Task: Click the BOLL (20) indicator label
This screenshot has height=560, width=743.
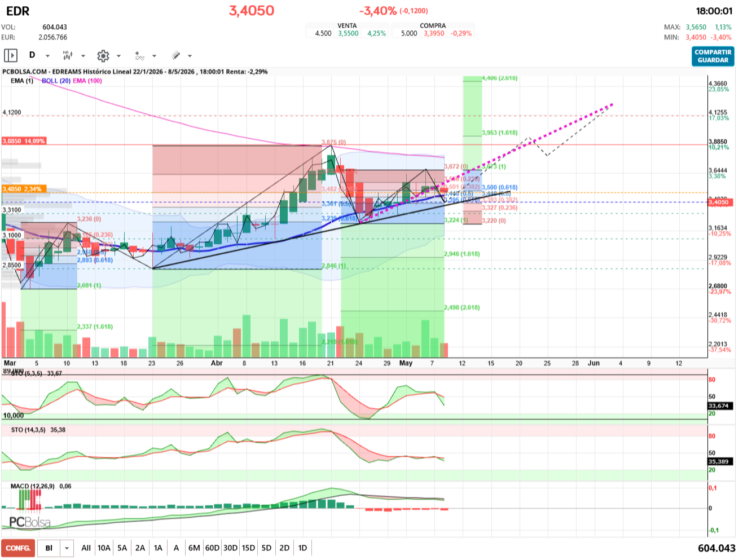Action: point(56,81)
